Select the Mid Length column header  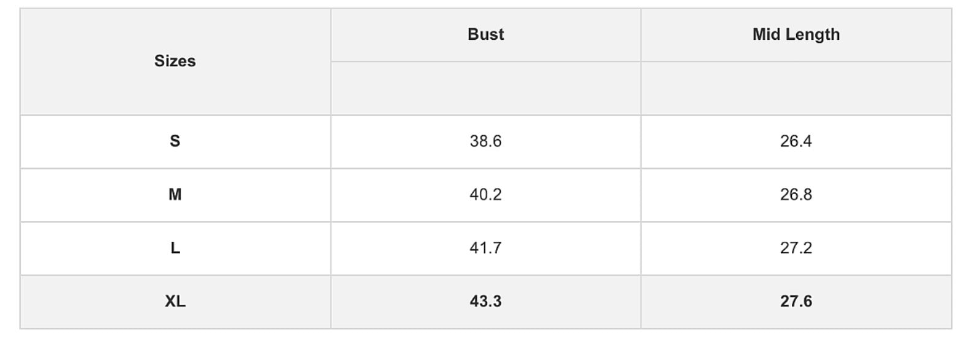(796, 34)
